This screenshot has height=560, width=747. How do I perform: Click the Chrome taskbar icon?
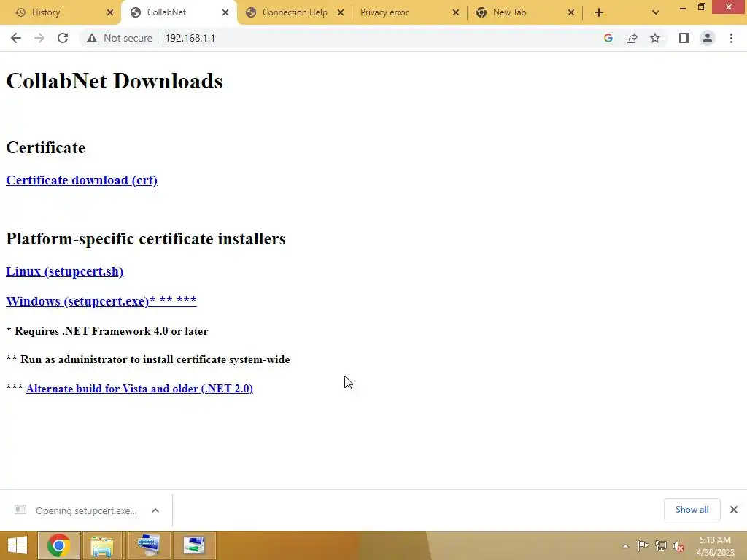coord(58,545)
